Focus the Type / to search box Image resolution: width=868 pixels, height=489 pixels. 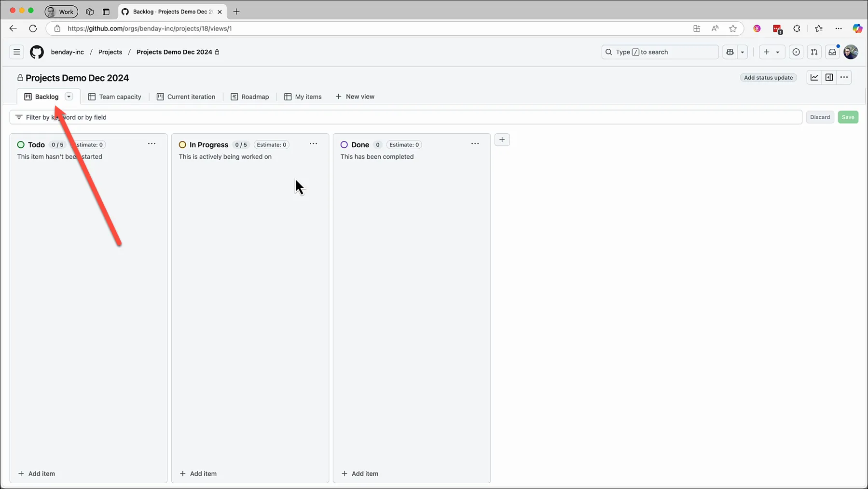click(x=660, y=52)
